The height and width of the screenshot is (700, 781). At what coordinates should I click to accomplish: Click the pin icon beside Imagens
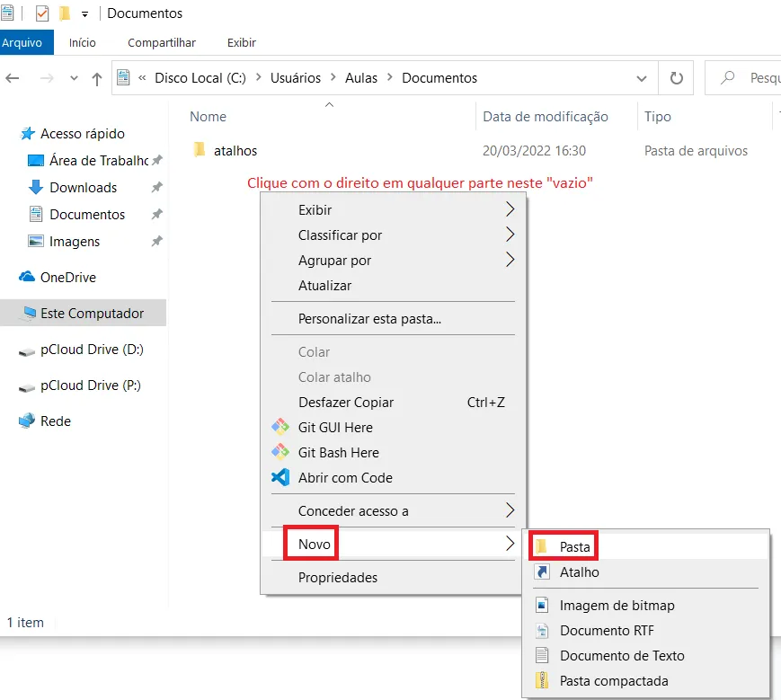(157, 242)
